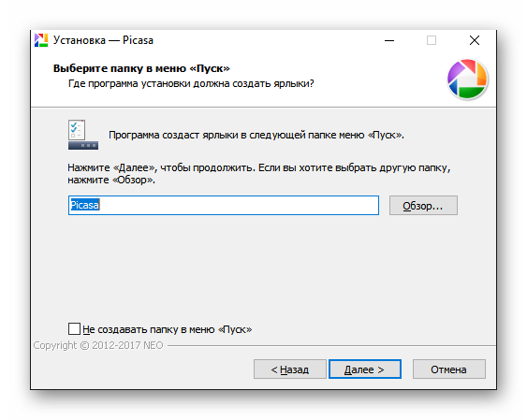Image resolution: width=527 pixels, height=420 pixels.
Task: Continue with the «Далее >» button
Action: pyautogui.click(x=365, y=369)
